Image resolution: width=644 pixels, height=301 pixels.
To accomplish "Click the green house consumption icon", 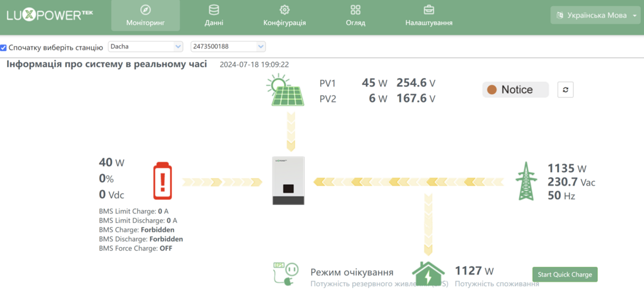I will pos(428,273).
